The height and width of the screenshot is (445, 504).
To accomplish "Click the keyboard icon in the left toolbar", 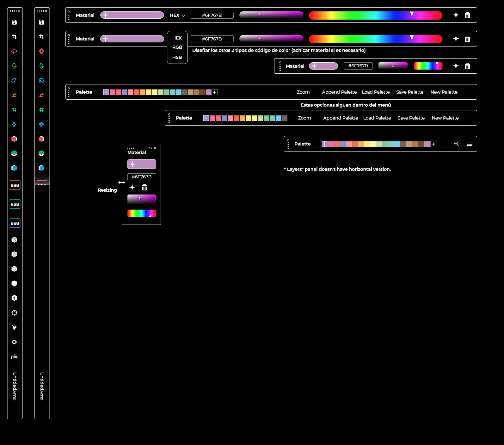I will point(14,357).
